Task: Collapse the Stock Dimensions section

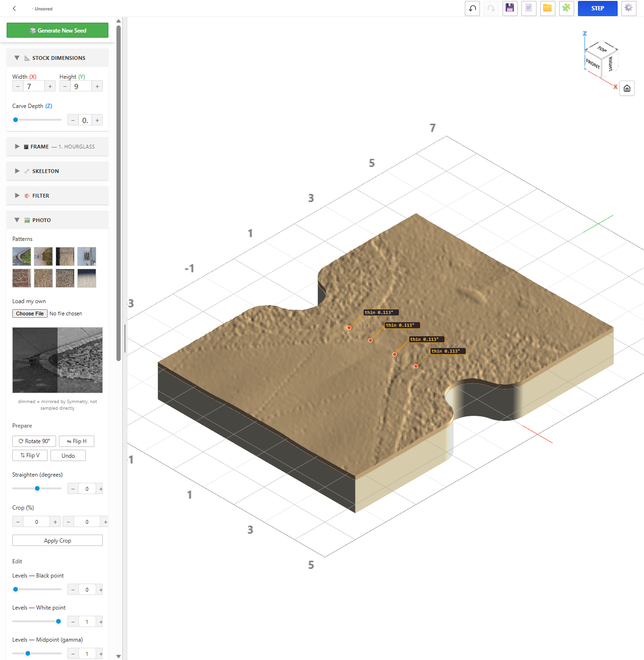Action: click(58, 58)
